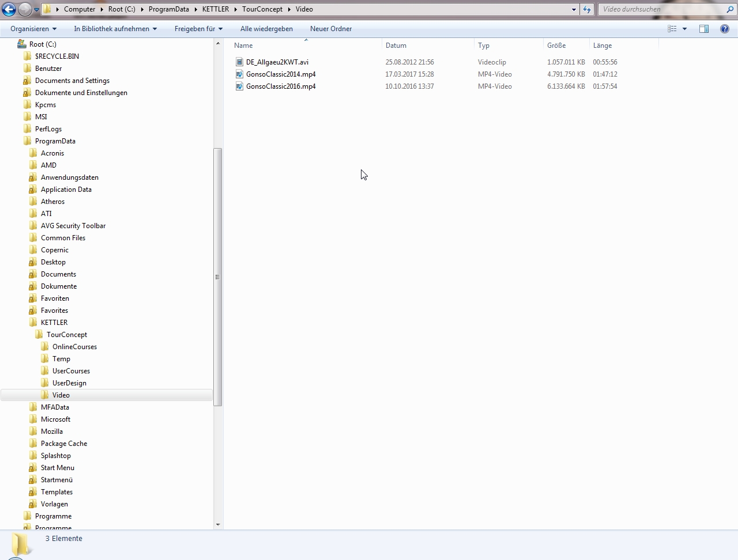Open more view options dropdown arrow
This screenshot has width=738, height=560.
coord(684,29)
